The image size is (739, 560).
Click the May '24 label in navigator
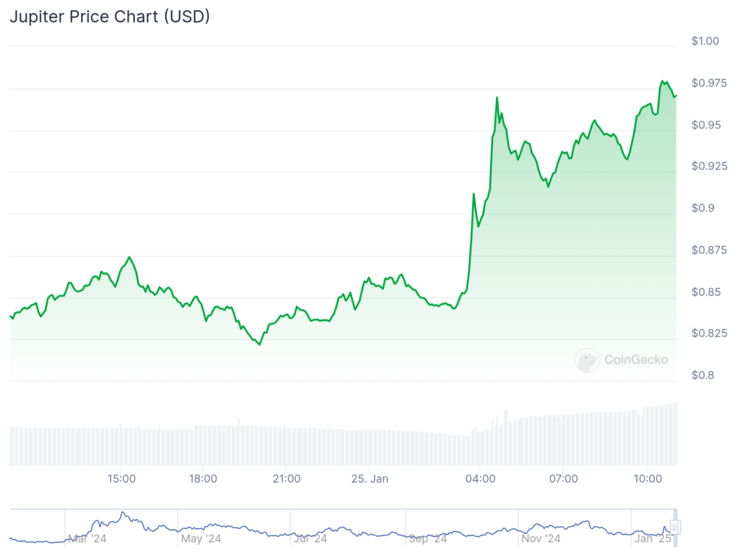click(x=201, y=538)
